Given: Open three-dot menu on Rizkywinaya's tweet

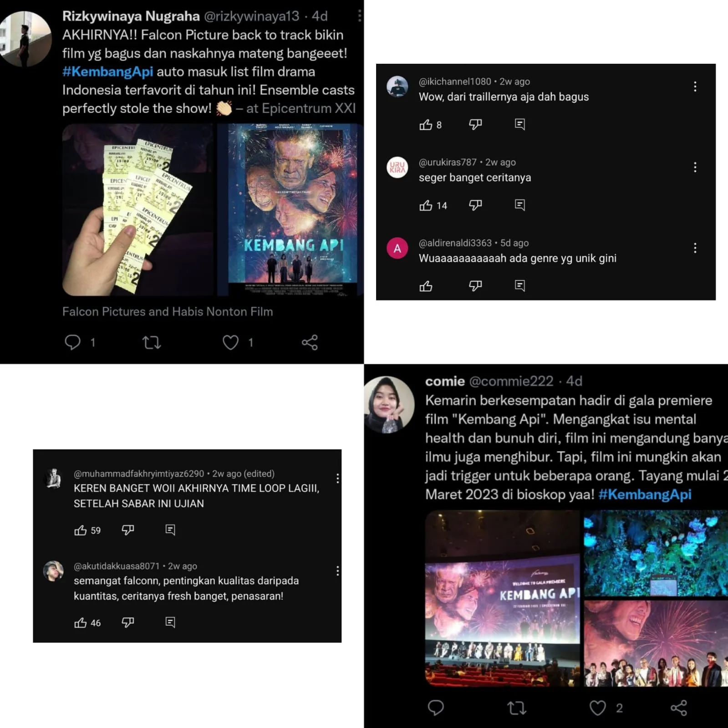Looking at the screenshot, I should pos(359,16).
